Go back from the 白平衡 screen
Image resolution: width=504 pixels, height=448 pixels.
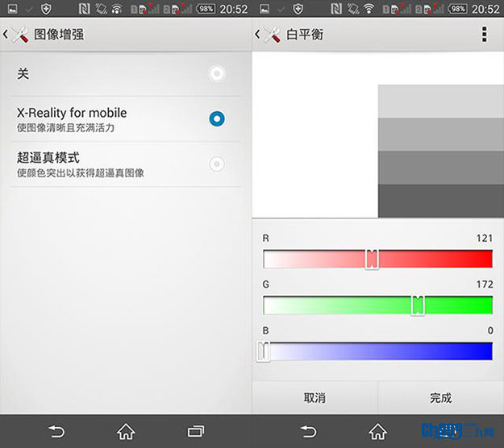257,34
